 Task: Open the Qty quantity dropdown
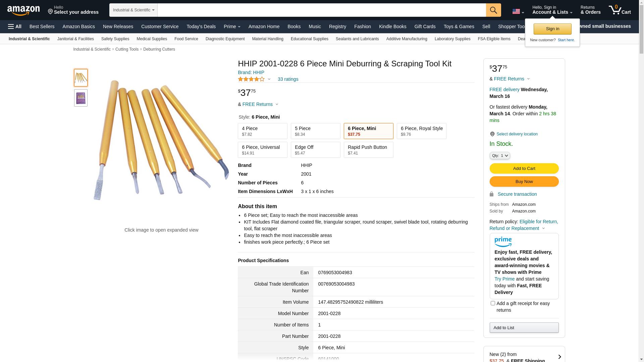(499, 156)
